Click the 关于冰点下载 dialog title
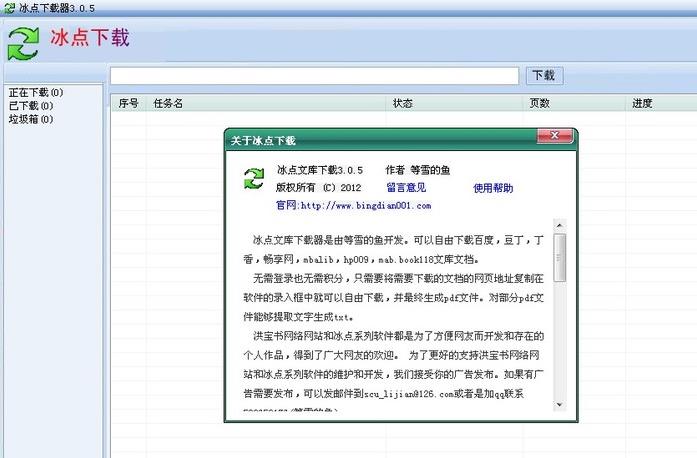Viewport: 697px width, 458px height. [x=263, y=141]
